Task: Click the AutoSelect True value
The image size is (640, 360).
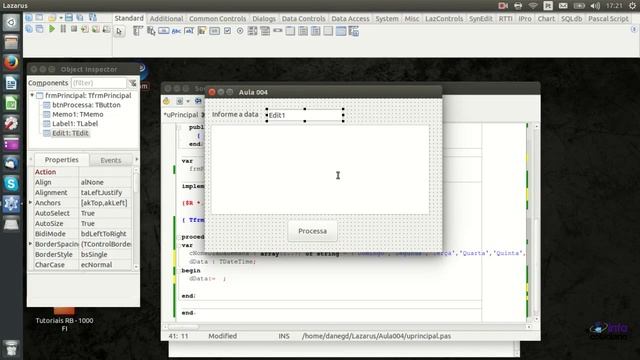Action: [88, 213]
